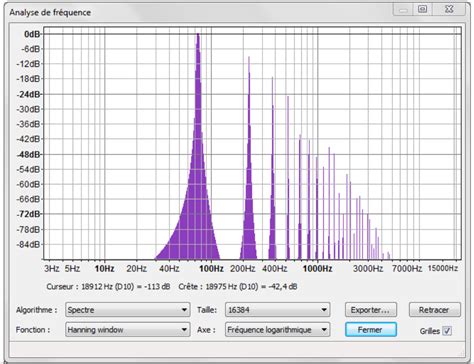Maximize the Analyse de fréquence window
The width and height of the screenshot is (474, 364).
[423, 9]
